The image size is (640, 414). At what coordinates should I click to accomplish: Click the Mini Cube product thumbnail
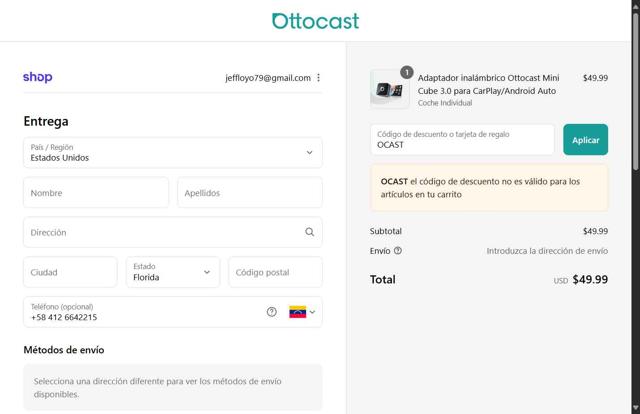pos(389,89)
